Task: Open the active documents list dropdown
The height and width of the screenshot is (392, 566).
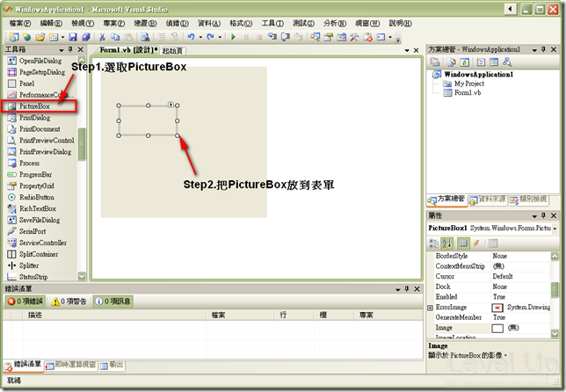Action: coord(407,50)
